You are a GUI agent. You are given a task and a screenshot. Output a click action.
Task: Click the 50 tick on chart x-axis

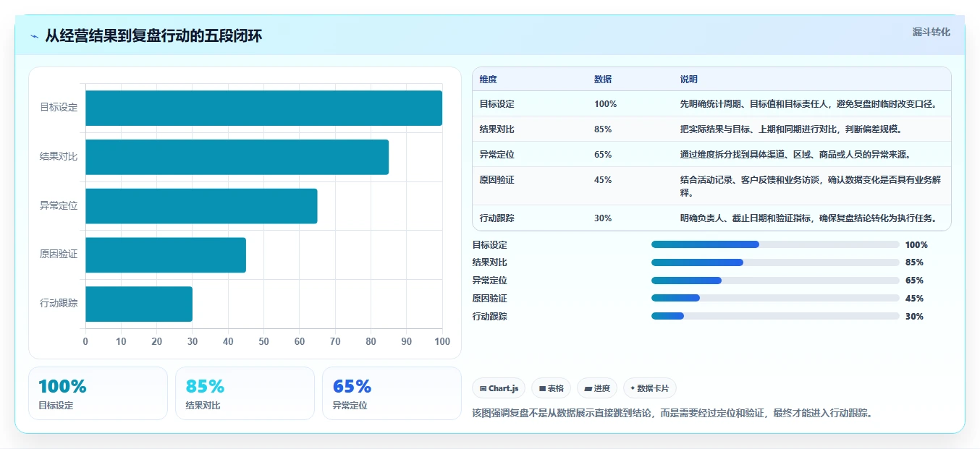coord(263,341)
